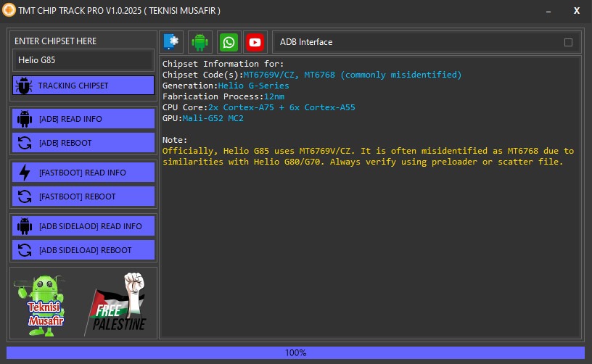Click the Mali-G52 MC2 GPU value
592x364 pixels.
[x=213, y=118]
